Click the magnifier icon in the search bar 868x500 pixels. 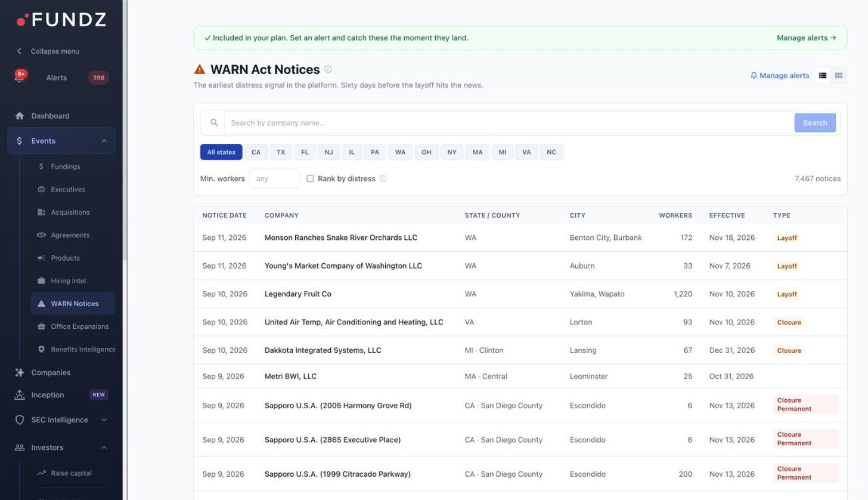pos(214,123)
